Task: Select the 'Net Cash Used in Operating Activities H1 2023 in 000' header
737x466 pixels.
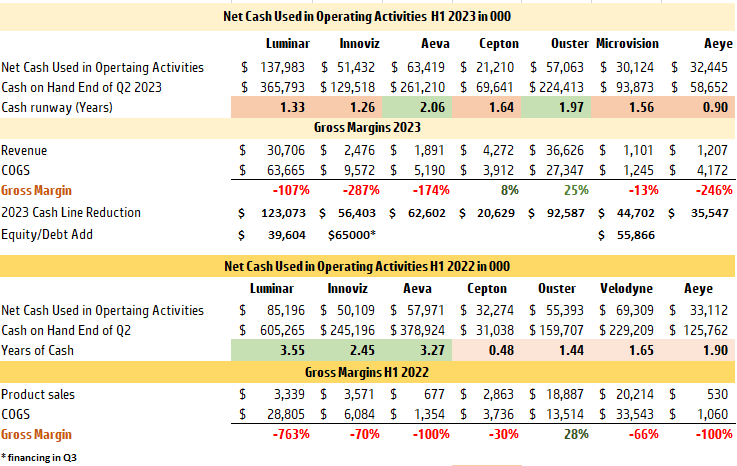Action: tap(367, 16)
